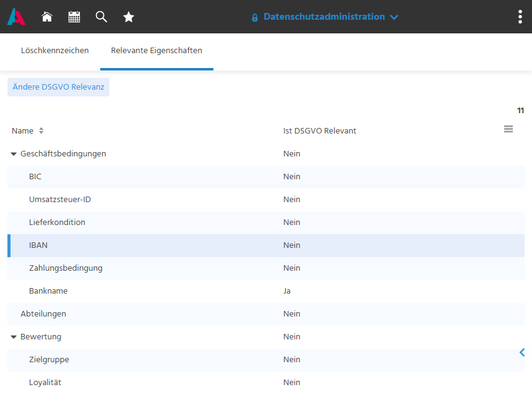Click the Name column header text
The image size is (532, 395).
tap(22, 130)
